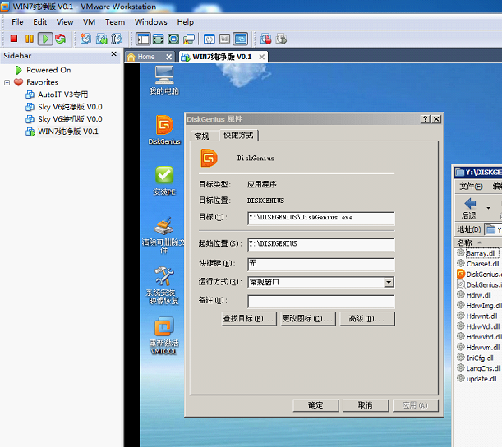Open the Edit menu
This screenshot has width=502, height=448.
coord(40,21)
